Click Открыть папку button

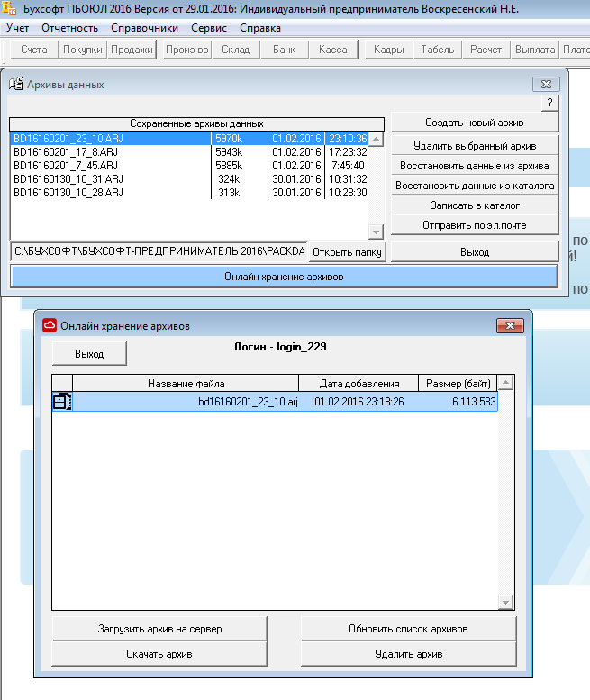pos(348,252)
